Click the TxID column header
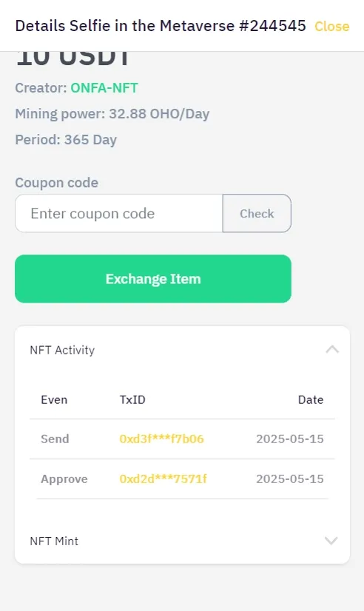The height and width of the screenshot is (611, 364). click(132, 399)
